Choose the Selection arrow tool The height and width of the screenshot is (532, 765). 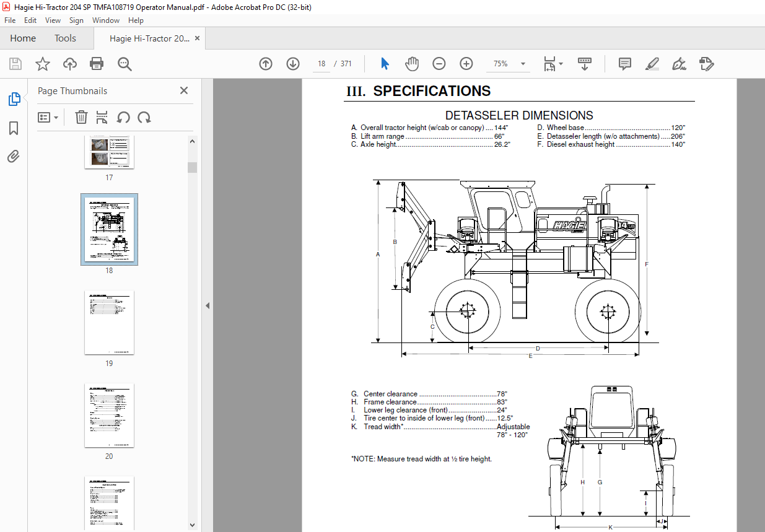(385, 64)
